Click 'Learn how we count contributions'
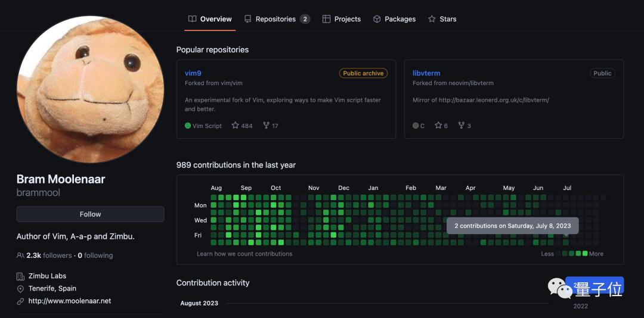Viewport: 644px width, 318px height. click(244, 254)
